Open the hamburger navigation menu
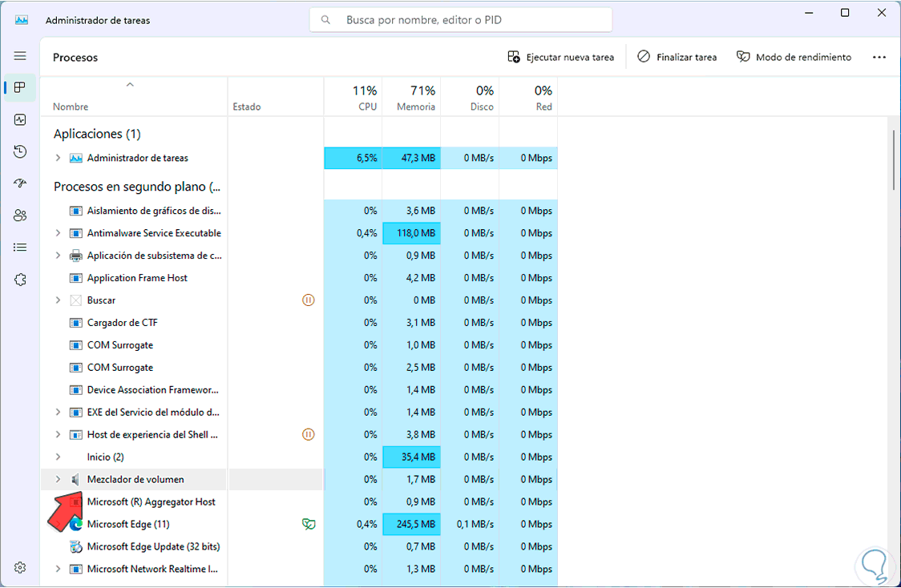The width and height of the screenshot is (901, 588). (20, 56)
